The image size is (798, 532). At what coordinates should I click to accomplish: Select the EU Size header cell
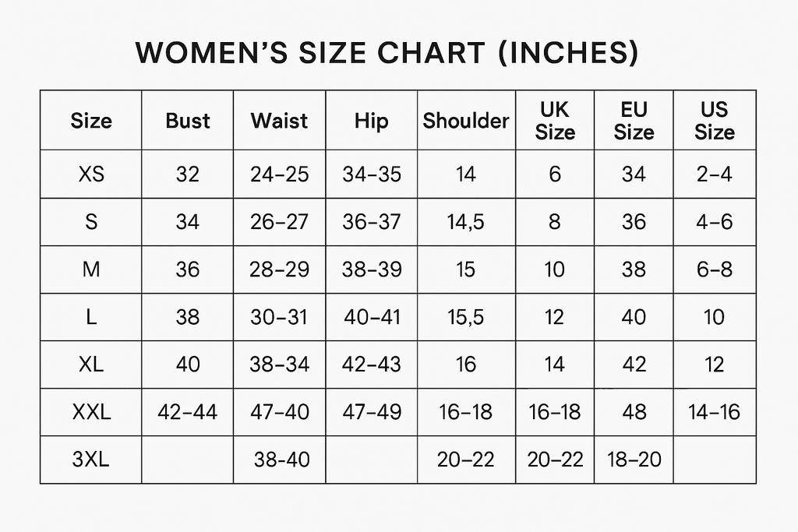pos(634,121)
